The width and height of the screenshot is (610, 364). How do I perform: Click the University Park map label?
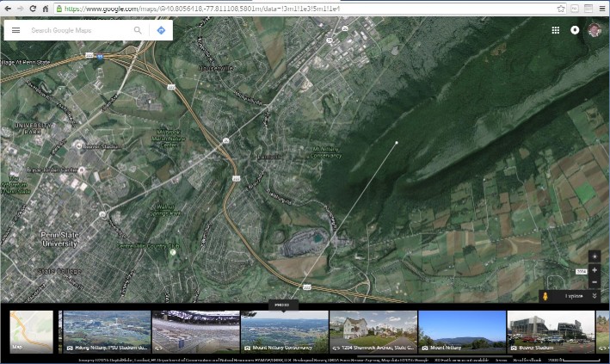(33, 128)
